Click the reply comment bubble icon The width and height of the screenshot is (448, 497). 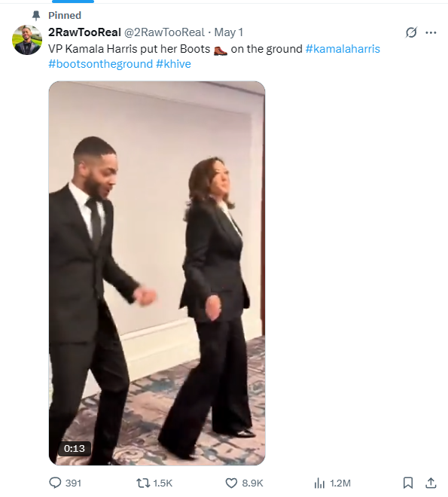(55, 483)
